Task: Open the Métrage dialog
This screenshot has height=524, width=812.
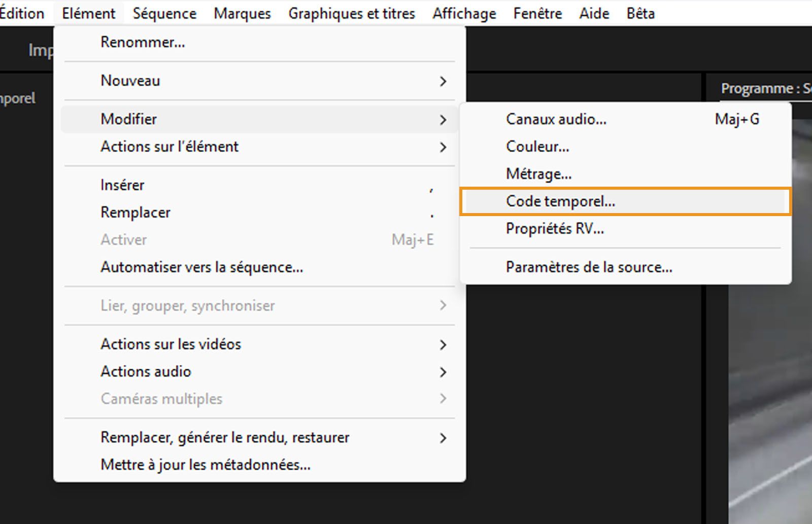Action: [x=538, y=173]
